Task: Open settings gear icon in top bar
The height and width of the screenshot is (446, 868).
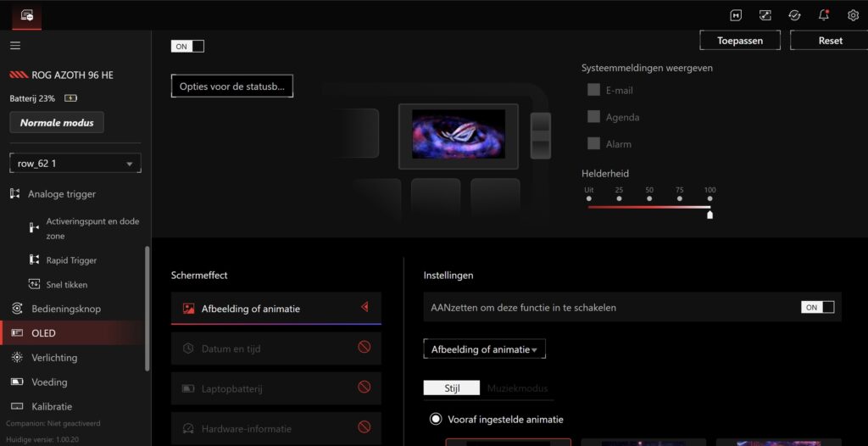Action: [x=853, y=15]
